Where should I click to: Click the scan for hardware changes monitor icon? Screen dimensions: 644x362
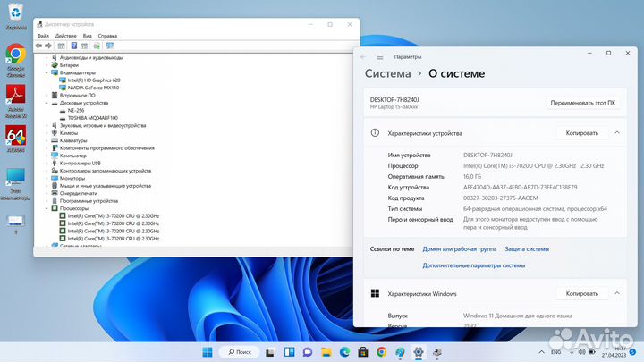click(110, 46)
